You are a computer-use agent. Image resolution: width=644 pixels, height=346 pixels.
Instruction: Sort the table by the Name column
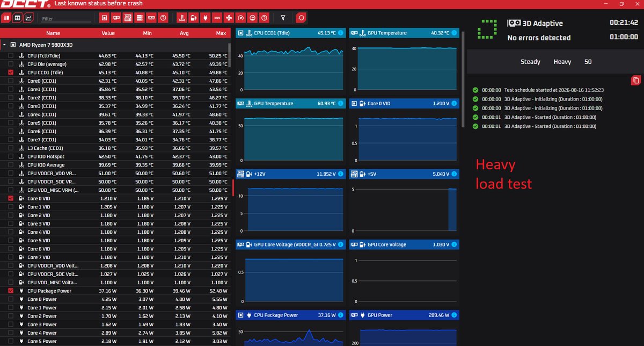[53, 33]
